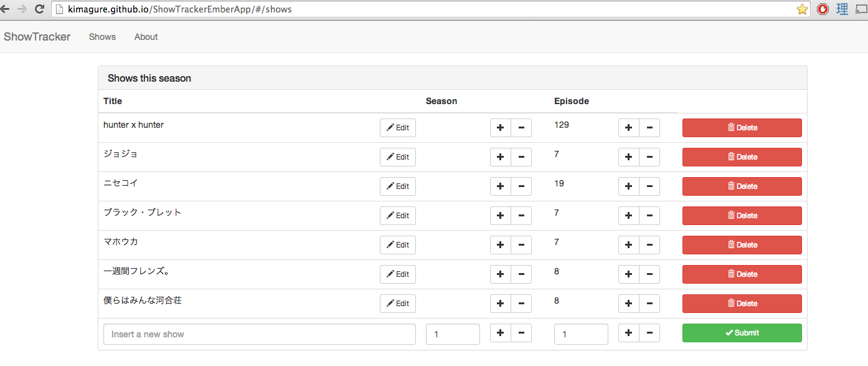Open the Shows navigation item
This screenshot has width=868, height=366.
[102, 37]
